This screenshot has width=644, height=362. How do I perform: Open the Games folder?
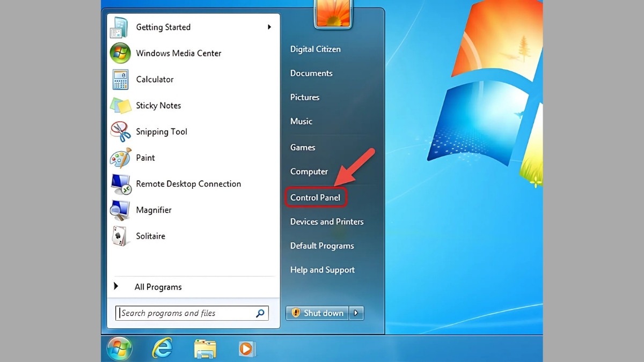303,147
